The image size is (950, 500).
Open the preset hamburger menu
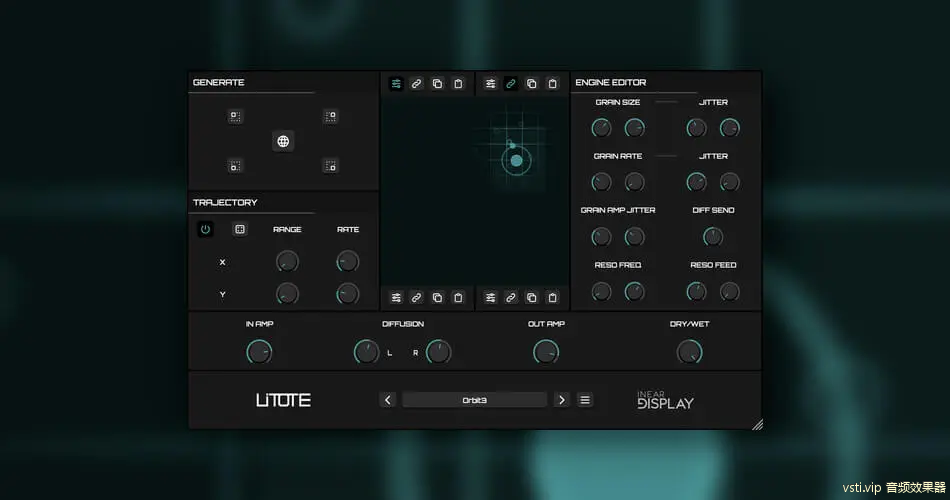tap(585, 400)
